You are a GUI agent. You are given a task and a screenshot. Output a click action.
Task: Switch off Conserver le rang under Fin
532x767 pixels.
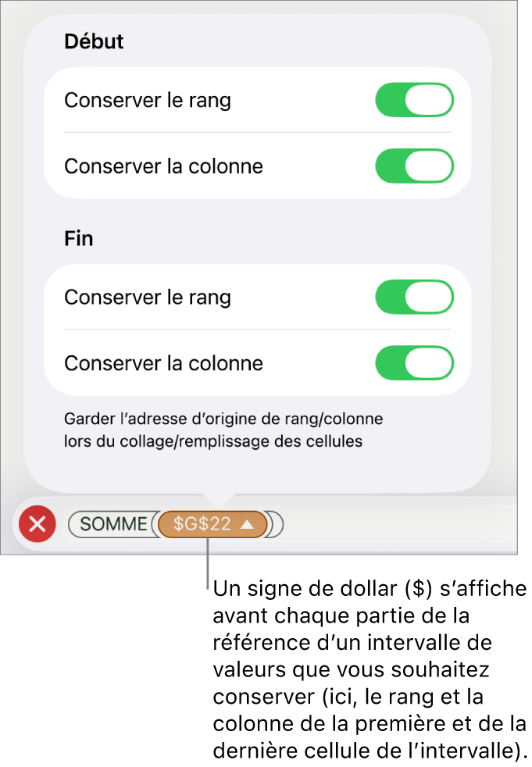coord(414,298)
